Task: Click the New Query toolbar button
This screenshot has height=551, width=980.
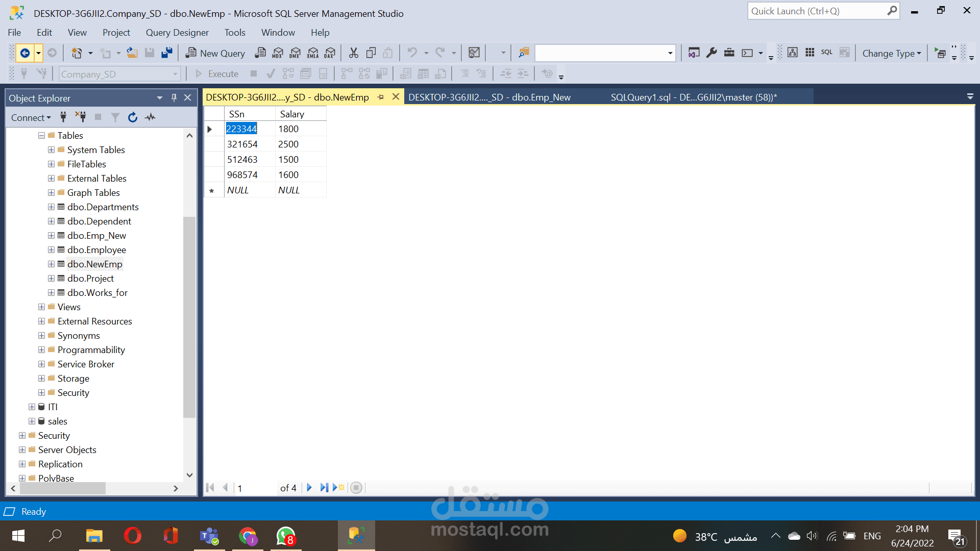Action: click(215, 53)
